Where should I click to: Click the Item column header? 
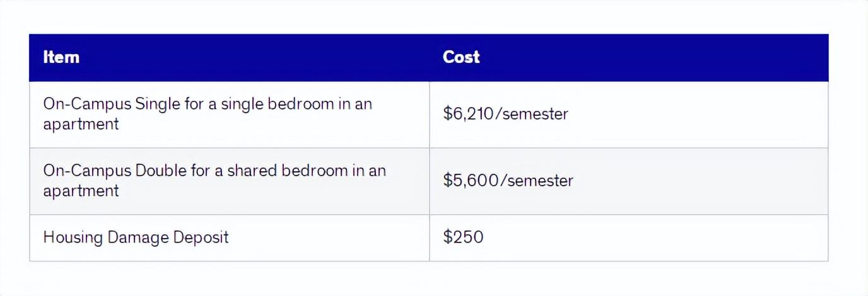61,57
